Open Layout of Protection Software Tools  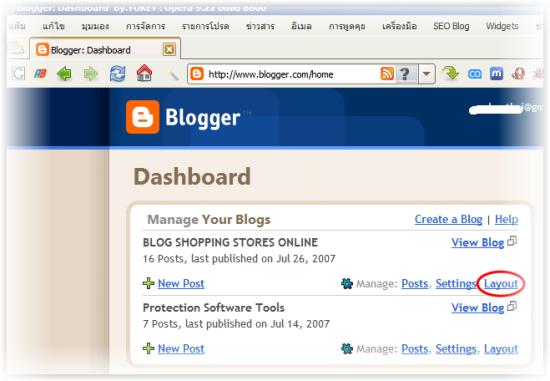[501, 349]
